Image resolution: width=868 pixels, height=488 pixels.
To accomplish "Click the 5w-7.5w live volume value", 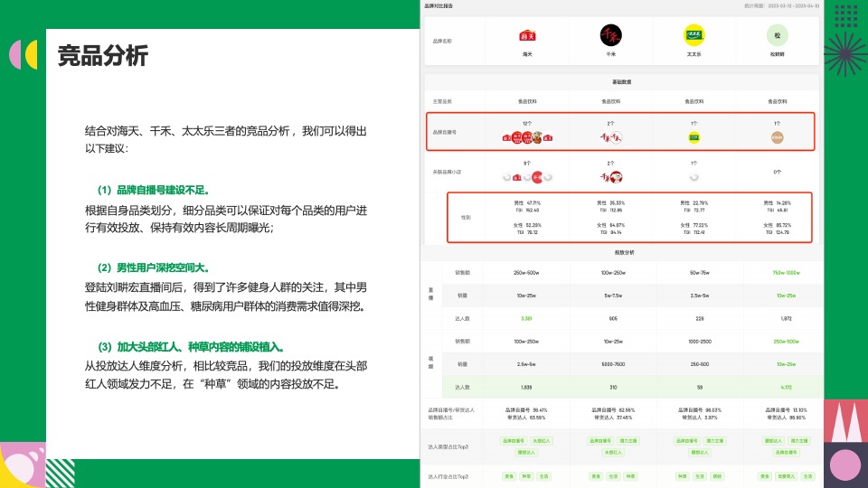I will (x=613, y=296).
